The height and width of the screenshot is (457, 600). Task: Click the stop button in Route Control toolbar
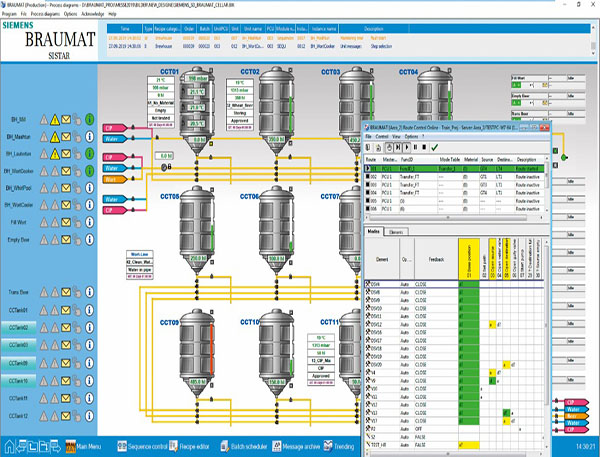(424, 147)
